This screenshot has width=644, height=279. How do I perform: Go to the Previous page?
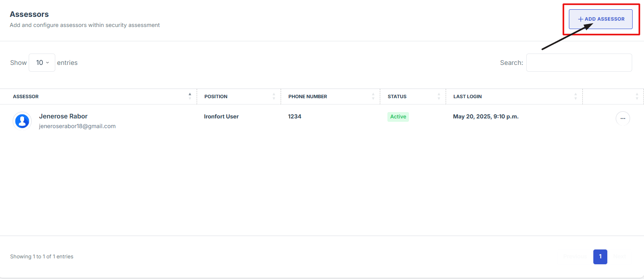click(576, 257)
